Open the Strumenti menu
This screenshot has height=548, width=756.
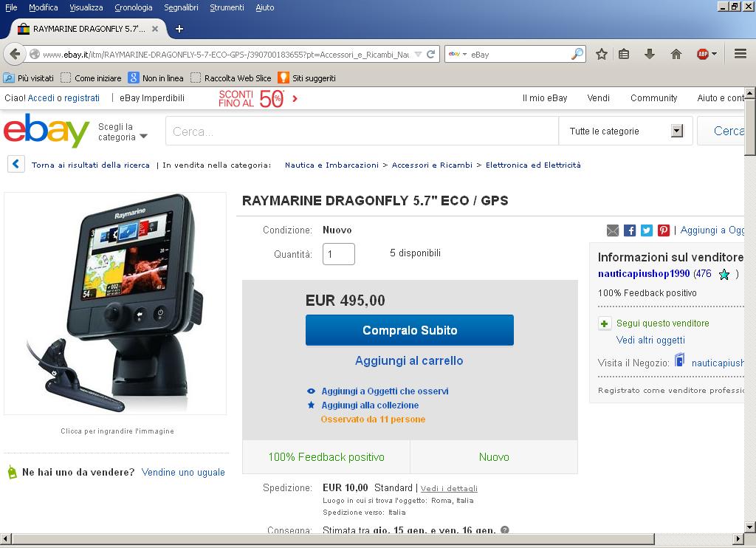click(x=227, y=7)
